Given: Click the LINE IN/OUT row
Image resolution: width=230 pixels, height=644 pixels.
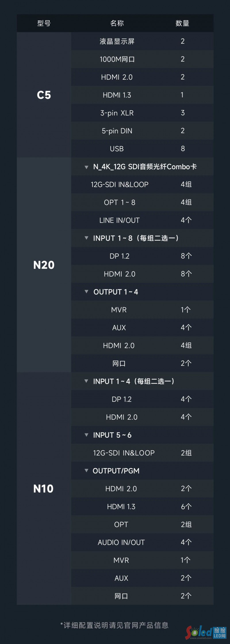Looking at the screenshot, I should pyautogui.click(x=120, y=220).
